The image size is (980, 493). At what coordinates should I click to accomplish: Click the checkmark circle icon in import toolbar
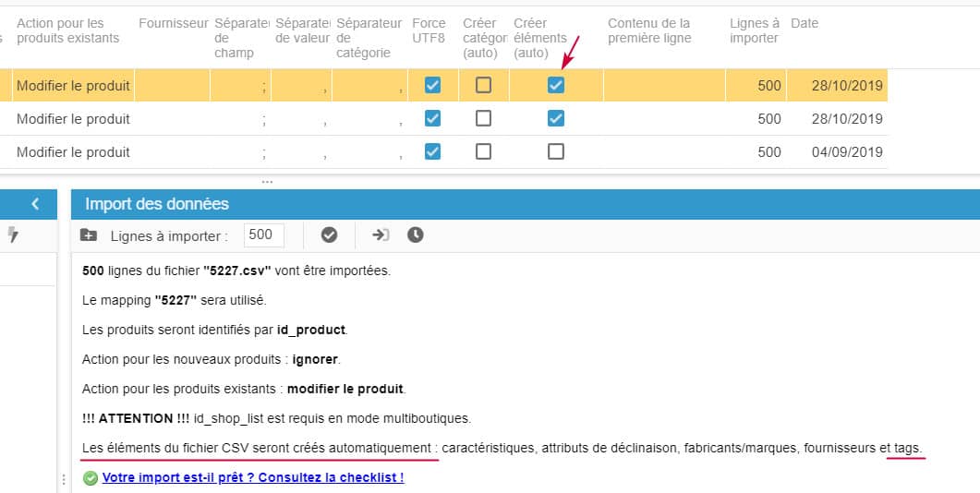pyautogui.click(x=329, y=235)
